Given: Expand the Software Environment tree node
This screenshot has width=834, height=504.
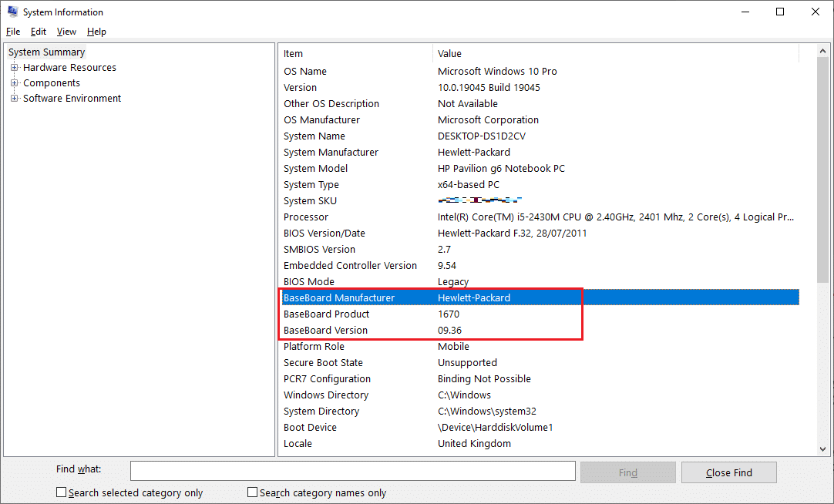Looking at the screenshot, I should pyautogui.click(x=15, y=99).
